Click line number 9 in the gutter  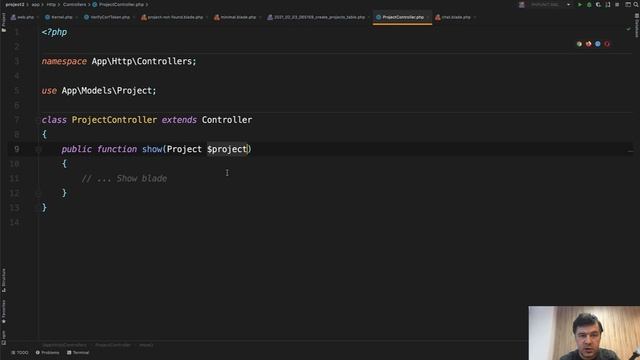[17, 149]
